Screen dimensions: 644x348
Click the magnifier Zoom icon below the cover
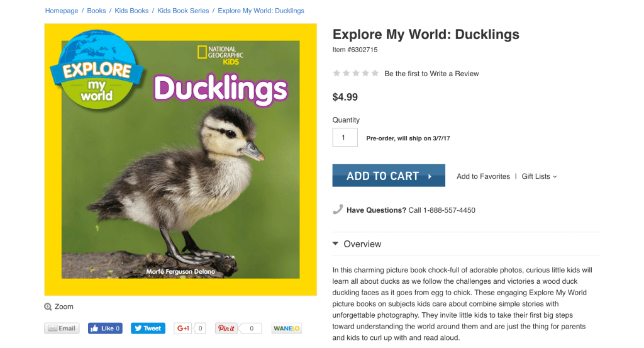coord(48,307)
